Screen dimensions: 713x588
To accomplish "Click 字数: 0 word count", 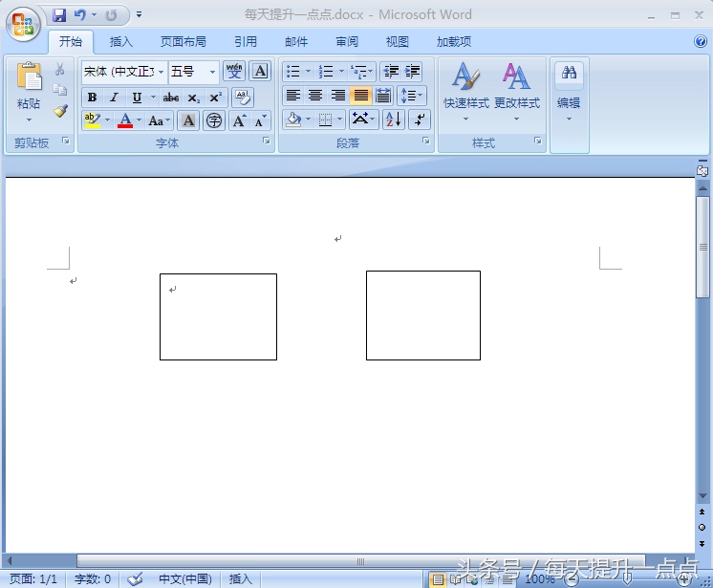I will [93, 578].
